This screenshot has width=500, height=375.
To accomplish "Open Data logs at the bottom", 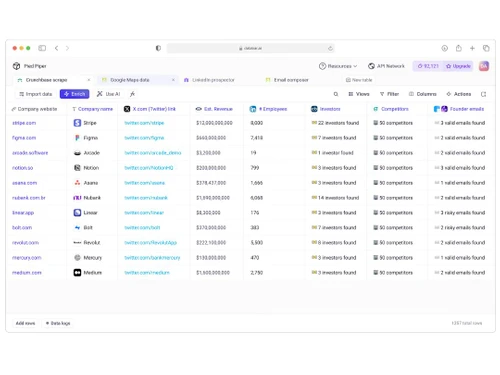I will coord(58,323).
